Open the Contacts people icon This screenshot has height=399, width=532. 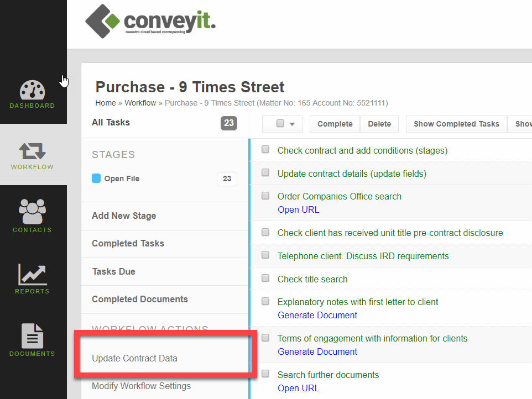[x=33, y=212]
